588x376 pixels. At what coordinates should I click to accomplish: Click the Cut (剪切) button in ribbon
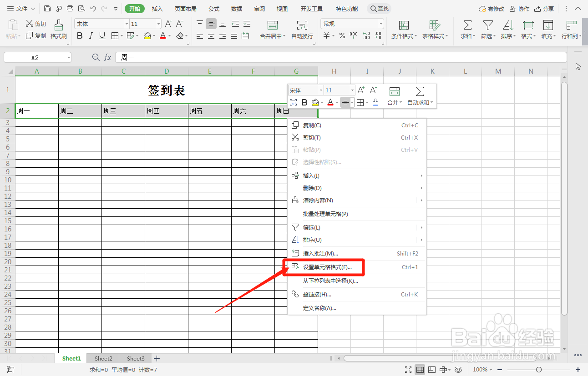36,24
